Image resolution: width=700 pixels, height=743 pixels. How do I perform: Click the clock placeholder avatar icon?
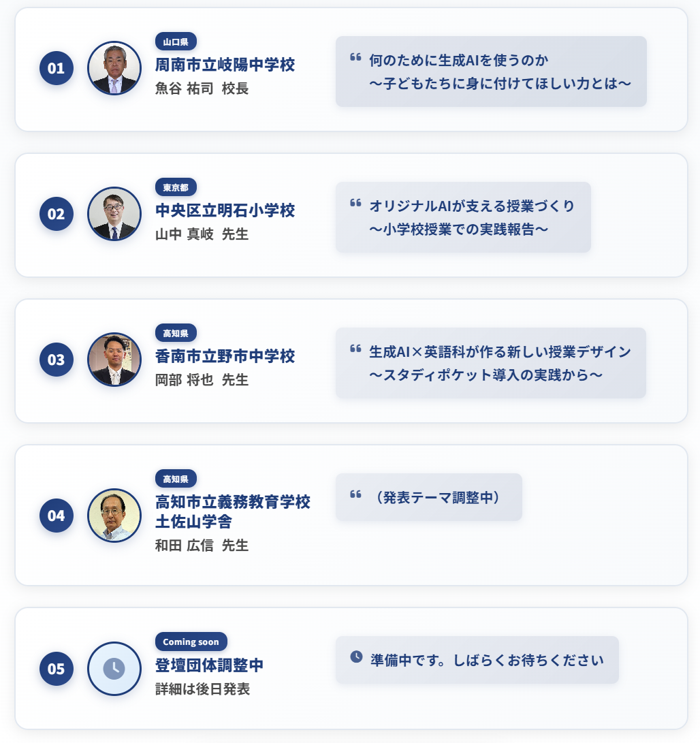click(x=114, y=669)
